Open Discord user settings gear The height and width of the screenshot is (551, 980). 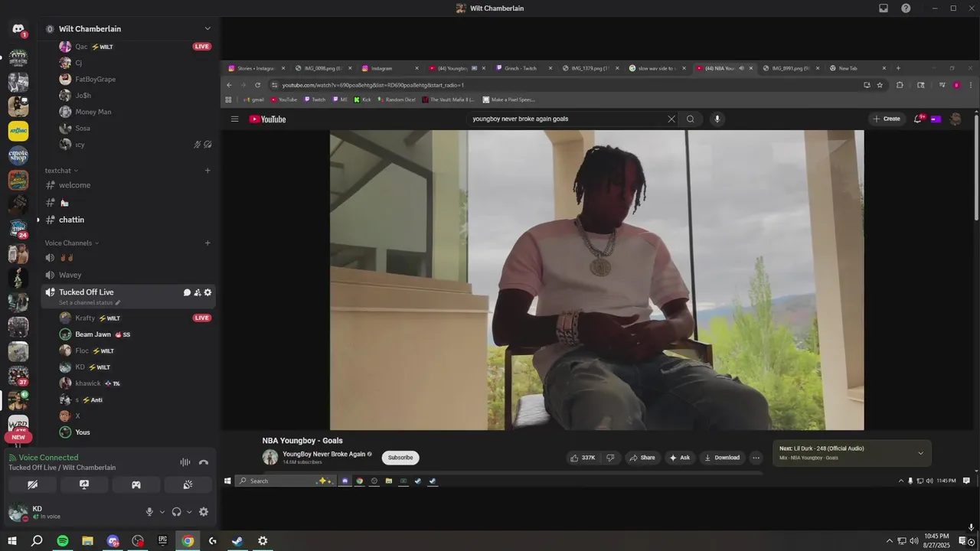click(x=204, y=512)
